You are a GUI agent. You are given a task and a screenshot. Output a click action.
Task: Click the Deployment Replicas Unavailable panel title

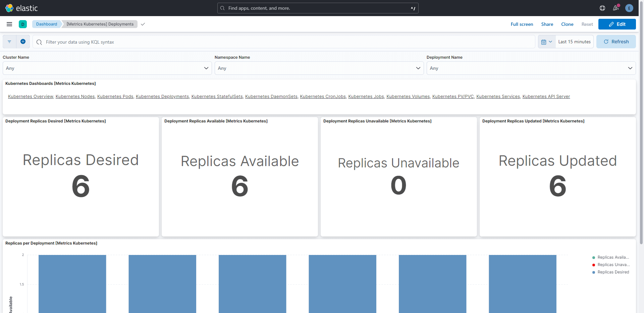(377, 121)
